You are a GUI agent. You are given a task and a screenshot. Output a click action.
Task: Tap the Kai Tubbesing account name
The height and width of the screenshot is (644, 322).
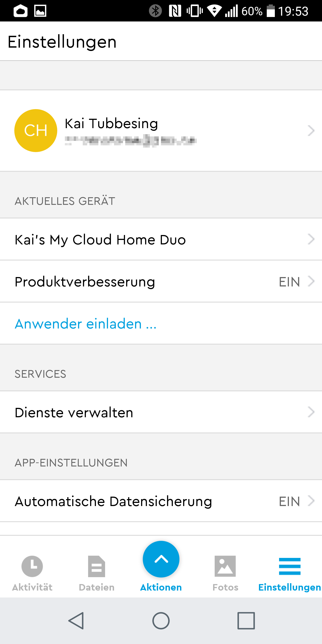tap(111, 123)
